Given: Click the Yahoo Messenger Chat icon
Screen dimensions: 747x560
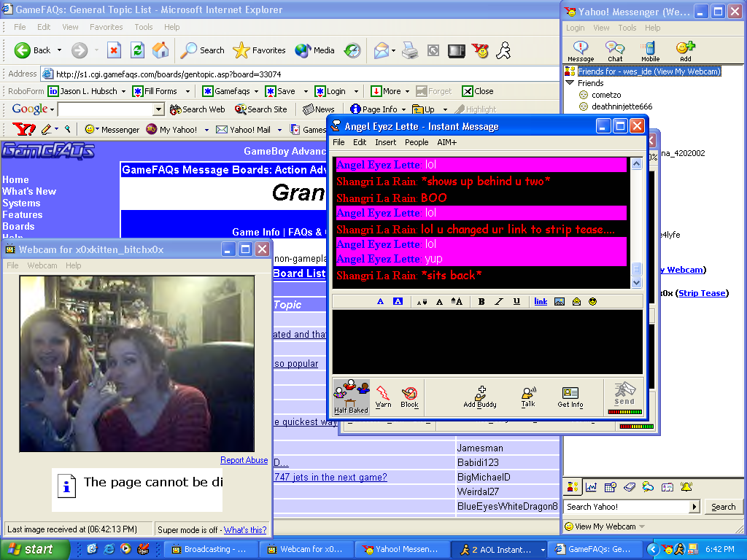Looking at the screenshot, I should coord(615,50).
